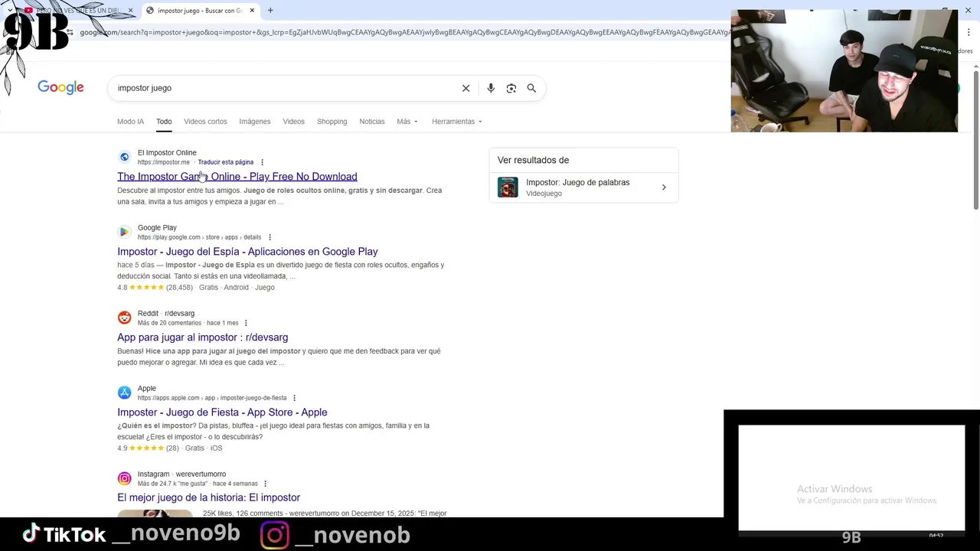Switch to Modo IA tab

[x=130, y=122]
